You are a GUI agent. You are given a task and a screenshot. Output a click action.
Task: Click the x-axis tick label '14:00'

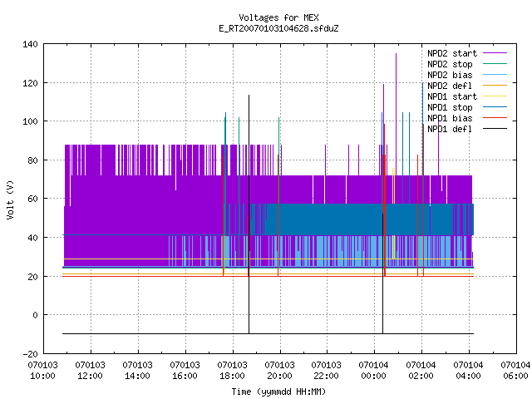(x=137, y=376)
